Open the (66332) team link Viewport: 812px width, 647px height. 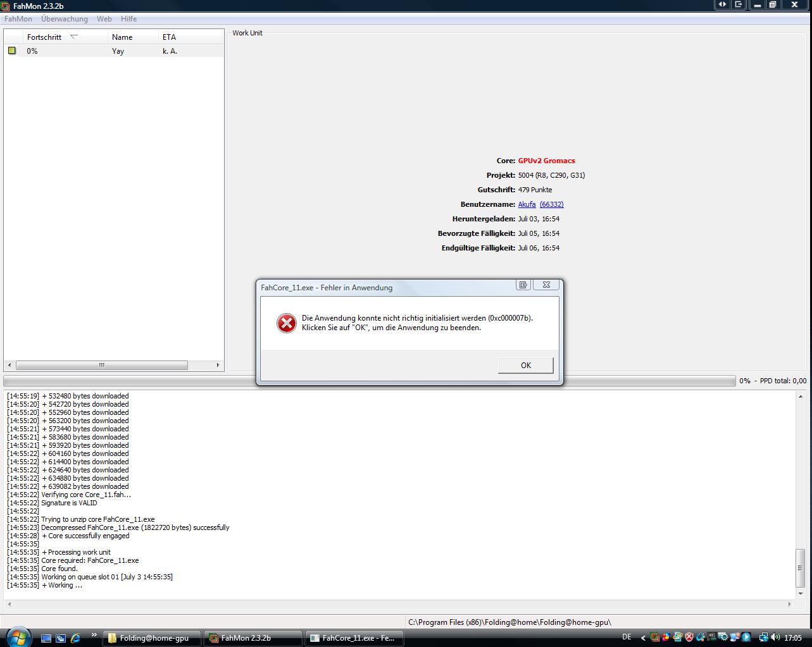(x=551, y=204)
